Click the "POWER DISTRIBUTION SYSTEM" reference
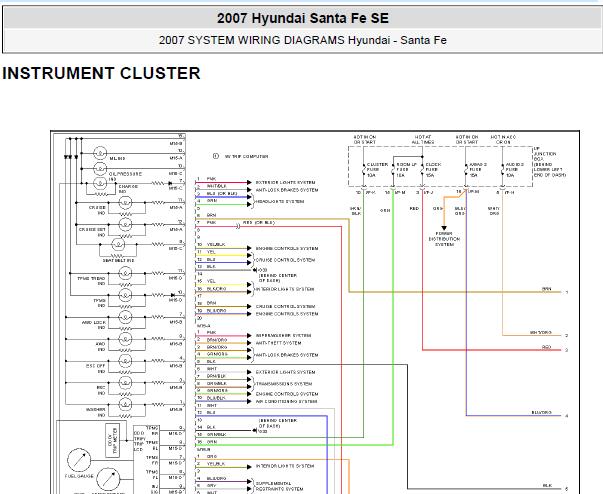Viewport: 603px width, 494px height. click(444, 239)
